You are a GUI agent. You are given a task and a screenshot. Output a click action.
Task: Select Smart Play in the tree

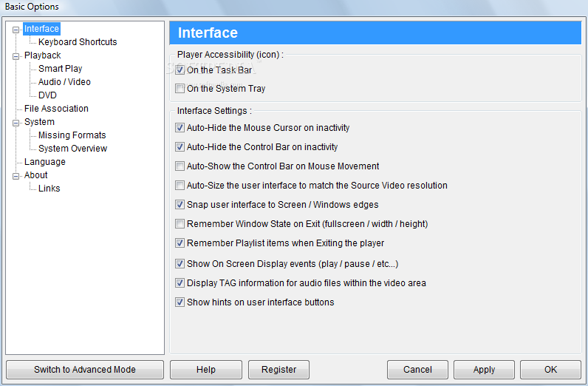tap(60, 69)
